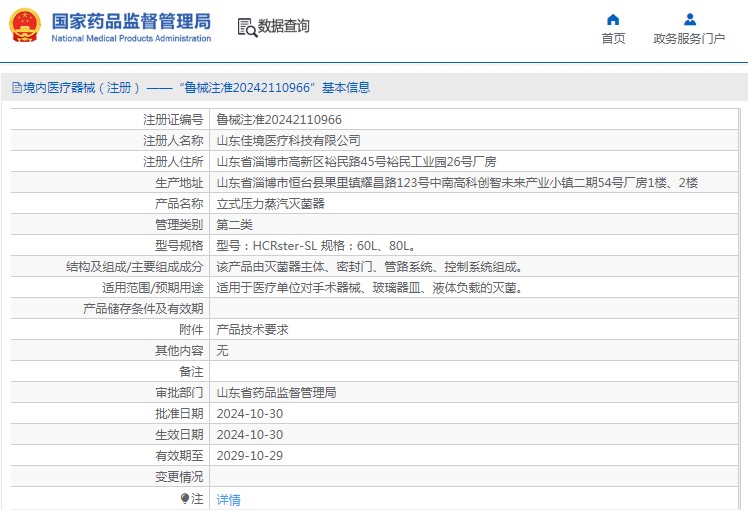Click the 生产地址 label

tap(179, 182)
